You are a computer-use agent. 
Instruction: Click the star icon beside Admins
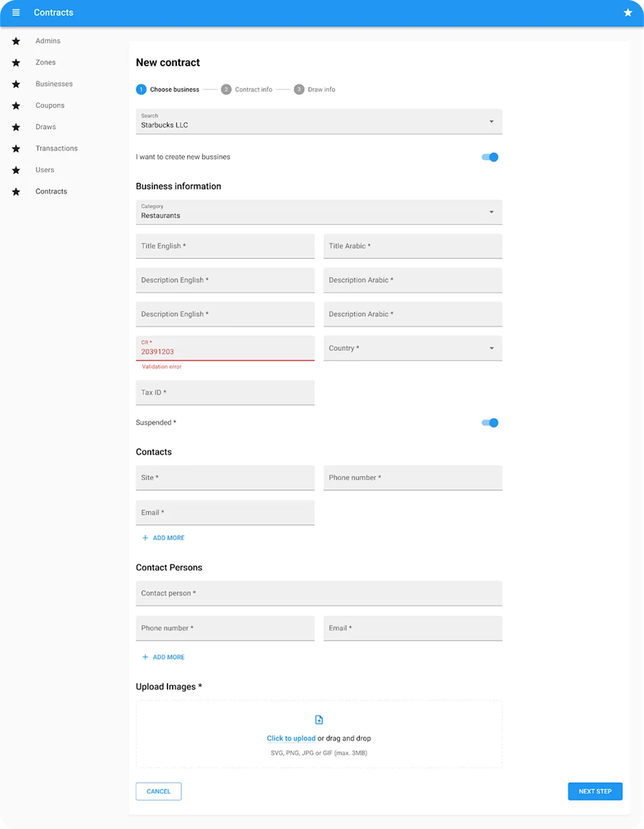tap(16, 41)
